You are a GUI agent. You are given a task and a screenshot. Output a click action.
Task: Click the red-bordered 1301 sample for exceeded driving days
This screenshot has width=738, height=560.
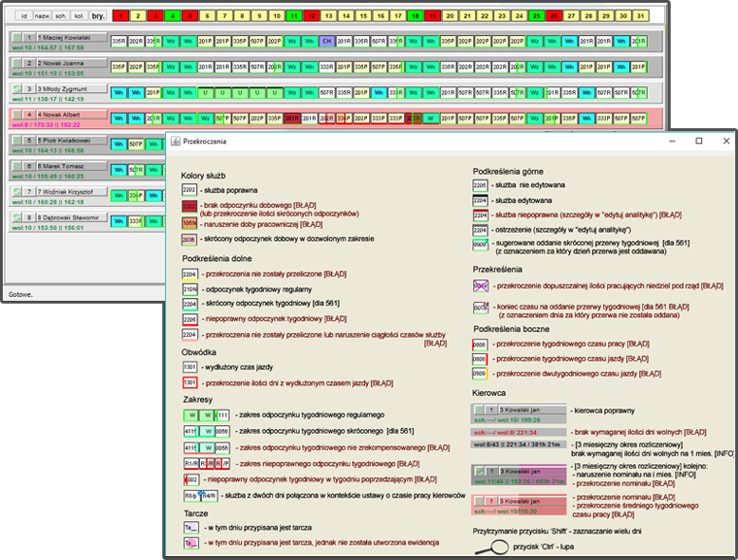[189, 382]
